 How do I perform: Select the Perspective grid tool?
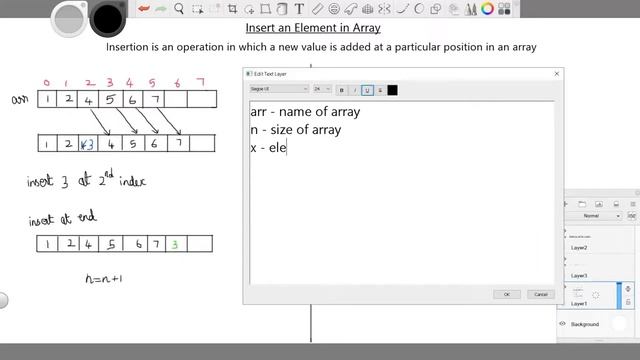click(x=367, y=9)
